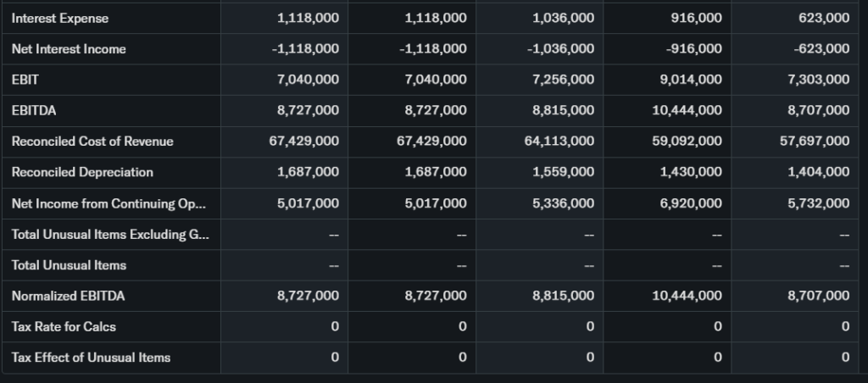This screenshot has height=383, width=868.
Task: Click the Total Unusual Items Excluding G... label
Action: click(x=110, y=234)
